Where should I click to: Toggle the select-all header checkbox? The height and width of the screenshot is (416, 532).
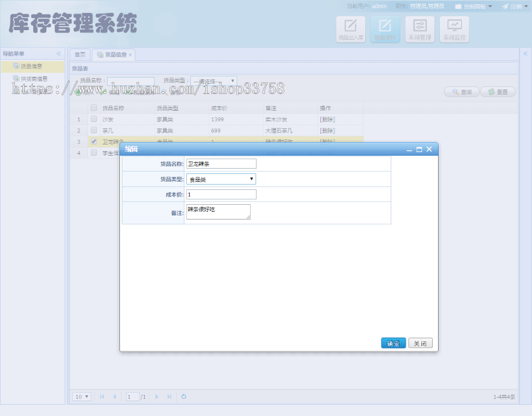pyautogui.click(x=93, y=107)
